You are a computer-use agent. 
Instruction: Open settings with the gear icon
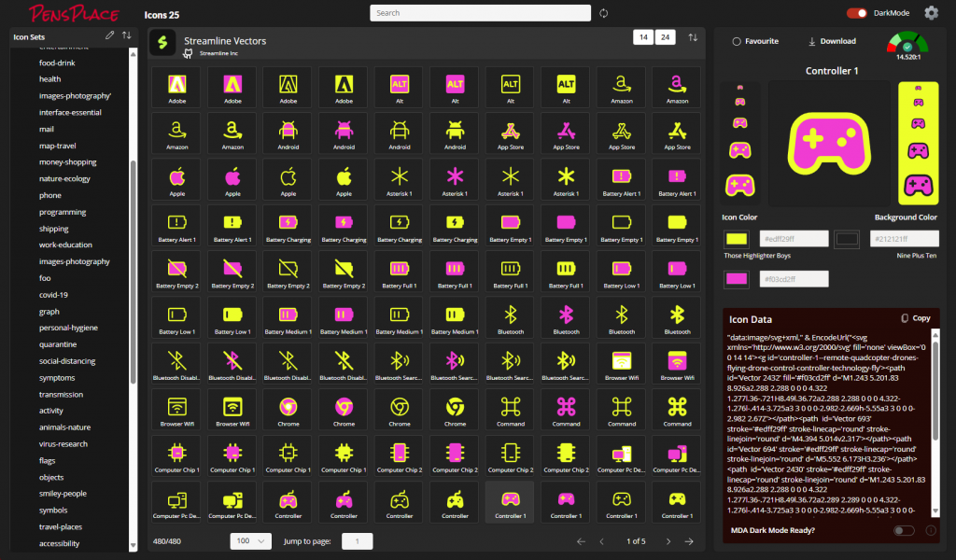click(x=931, y=13)
